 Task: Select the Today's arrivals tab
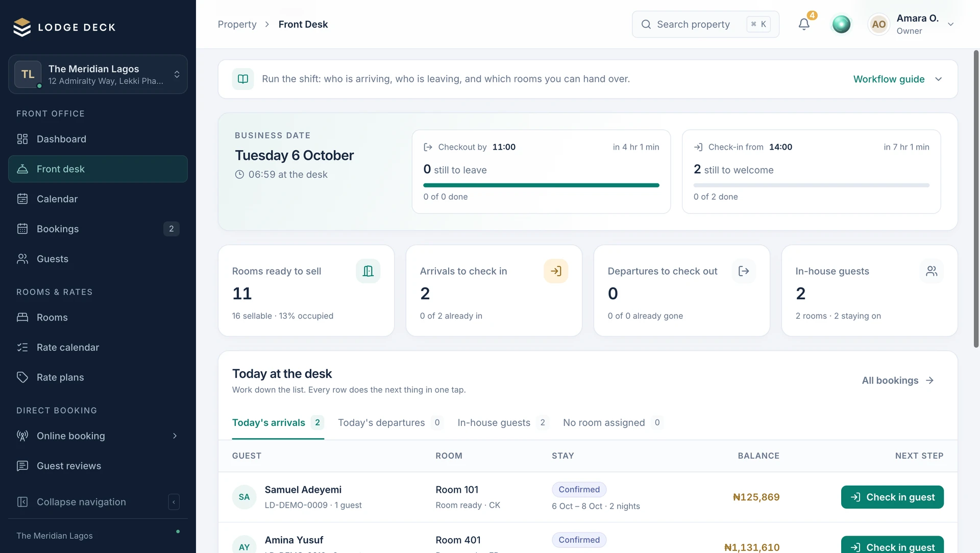[x=278, y=423]
